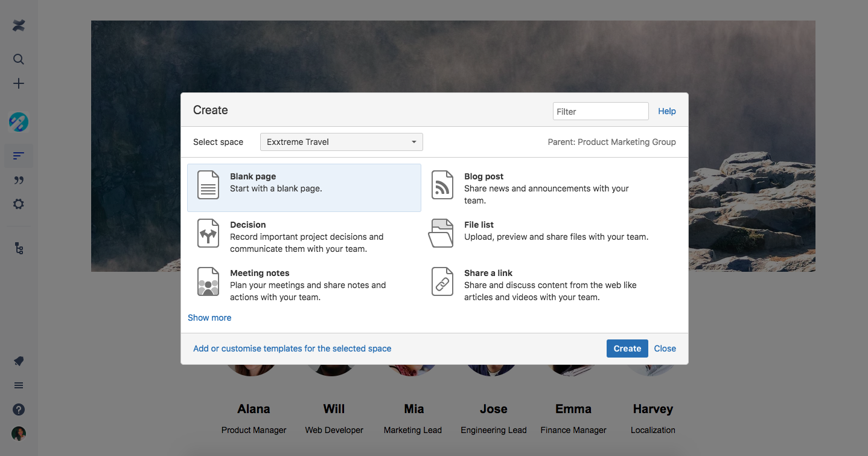Click the blue Create button
This screenshot has width=868, height=456.
click(x=627, y=348)
